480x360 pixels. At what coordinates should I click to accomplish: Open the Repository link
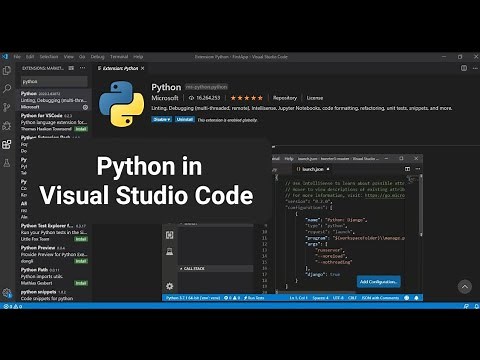(285, 98)
